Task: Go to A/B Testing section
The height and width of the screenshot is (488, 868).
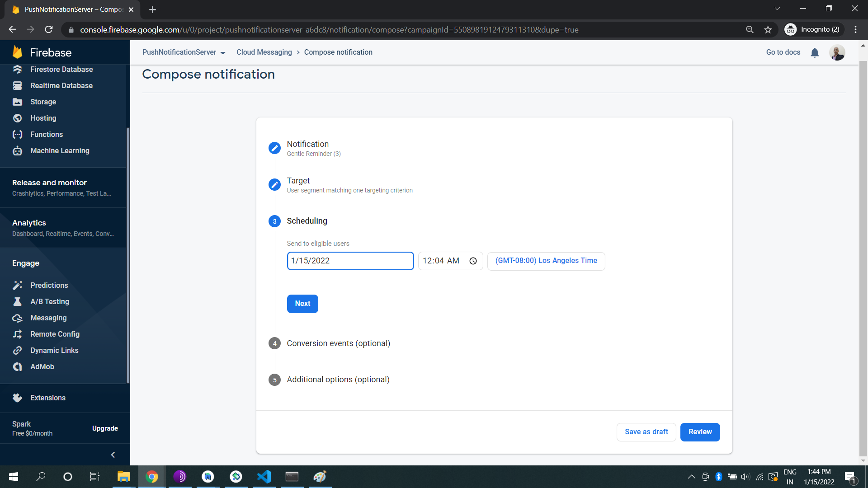Action: [x=50, y=302]
